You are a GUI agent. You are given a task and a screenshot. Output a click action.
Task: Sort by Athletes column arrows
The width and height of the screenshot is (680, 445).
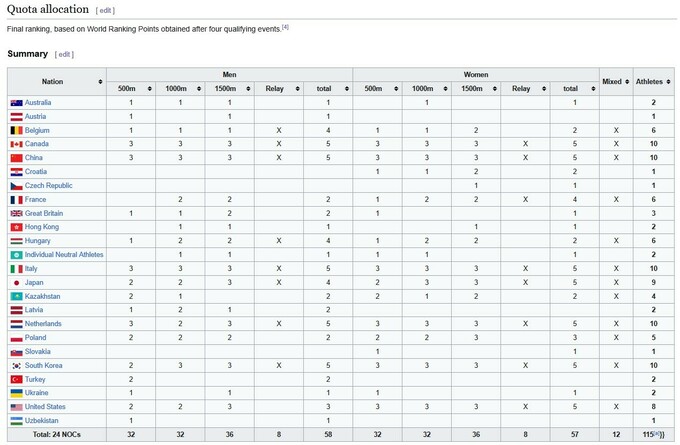670,81
